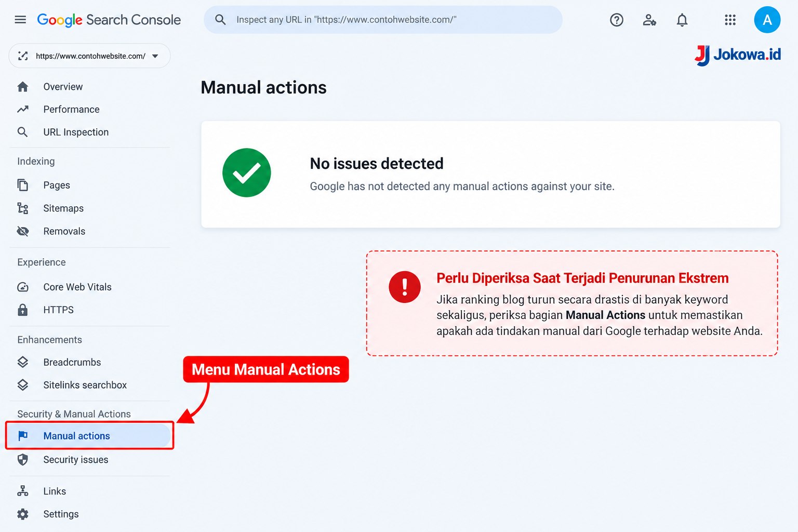Open the user management icon

pyautogui.click(x=649, y=20)
